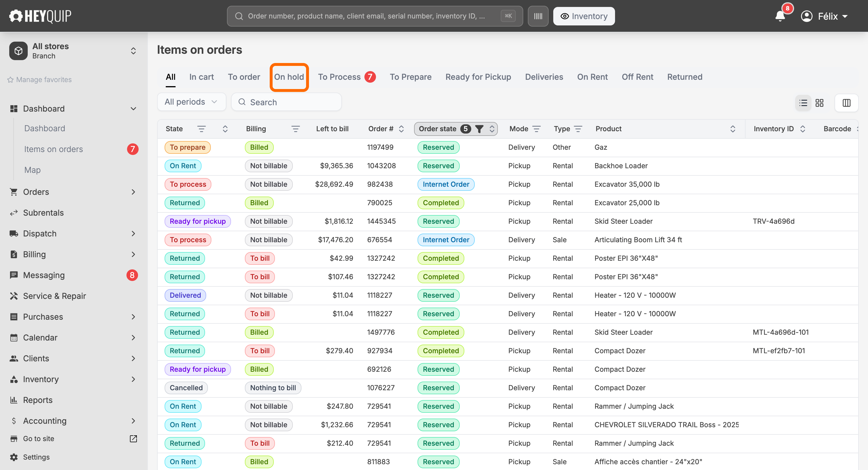Expand the Inventory sidebar section
This screenshot has width=868, height=470.
point(133,379)
